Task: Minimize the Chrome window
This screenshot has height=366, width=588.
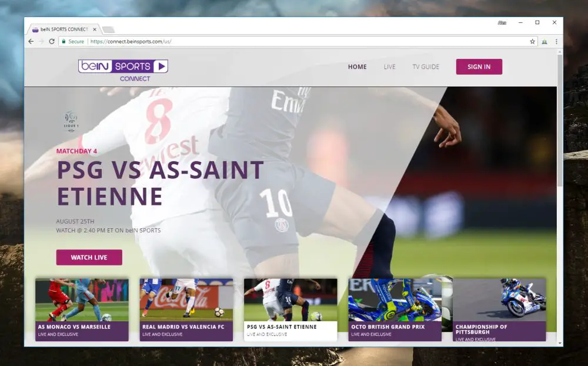Action: (x=520, y=22)
